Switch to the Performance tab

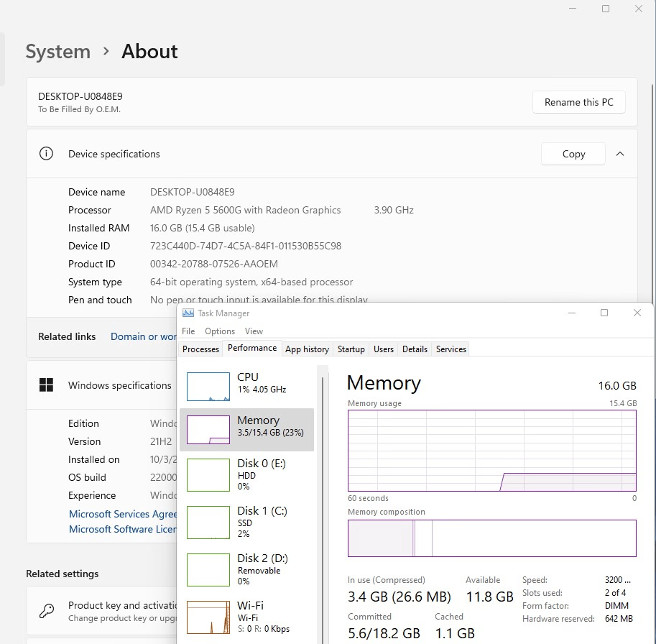pos(252,348)
